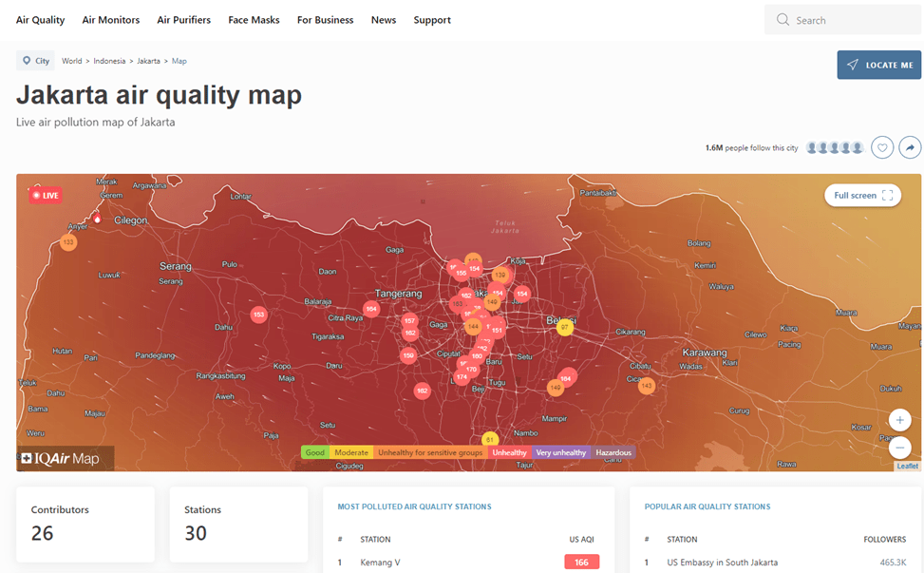Click the heart favorite icon
Screen dimensions: 924x573
883,148
